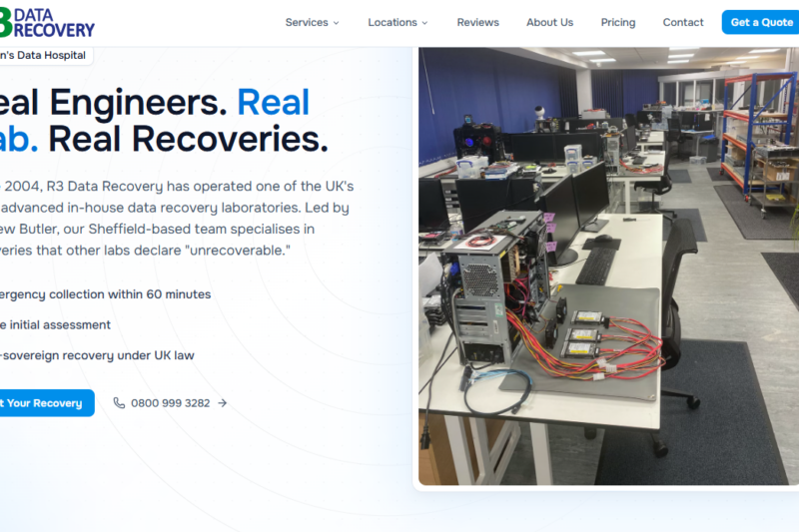Click the data recovery lab photo
Screen dimensions: 799x532
coord(608,266)
